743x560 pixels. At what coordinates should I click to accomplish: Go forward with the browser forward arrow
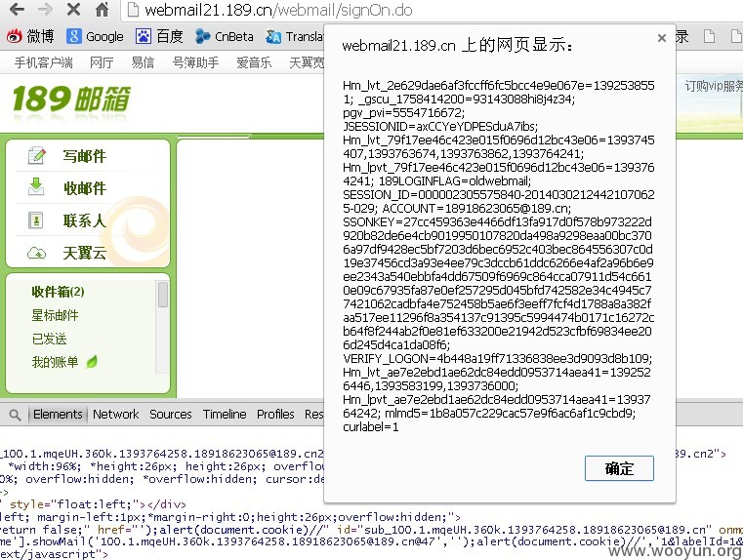point(45,9)
